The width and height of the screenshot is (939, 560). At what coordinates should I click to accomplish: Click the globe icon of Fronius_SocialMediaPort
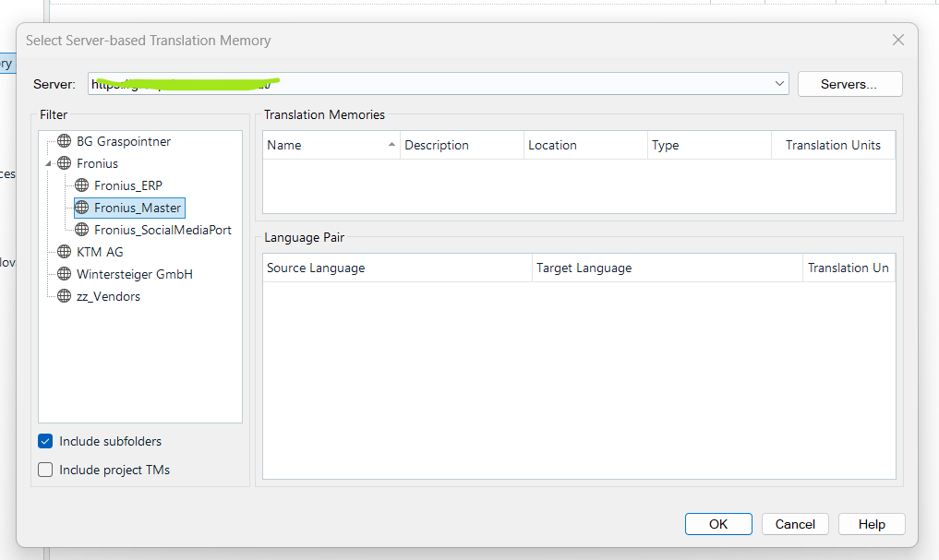pyautogui.click(x=81, y=230)
